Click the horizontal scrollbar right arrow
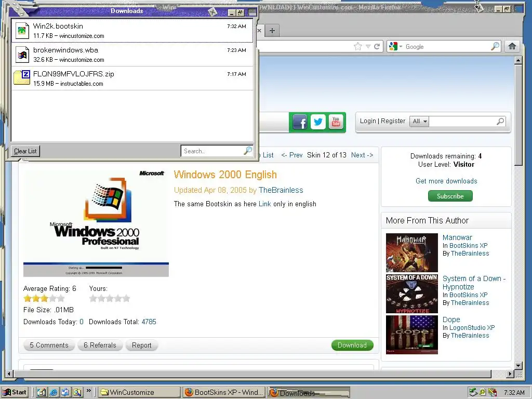Image resolution: width=532 pixels, height=399 pixels. pyautogui.click(x=510, y=374)
